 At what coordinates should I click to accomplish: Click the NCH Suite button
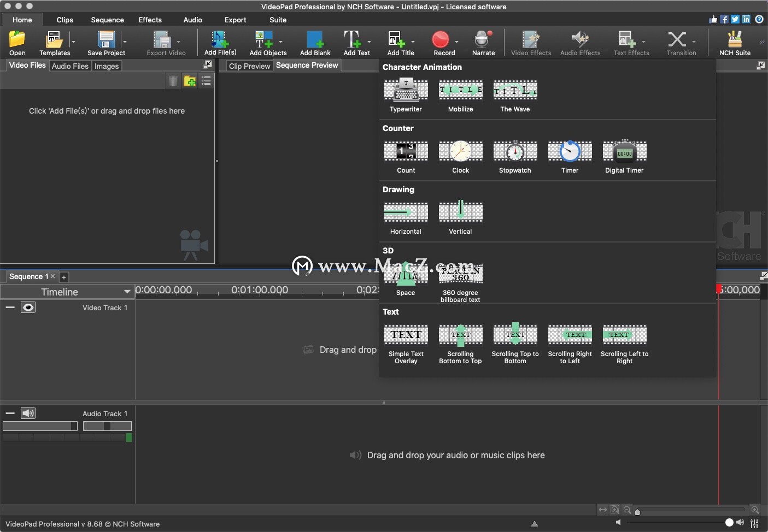734,43
